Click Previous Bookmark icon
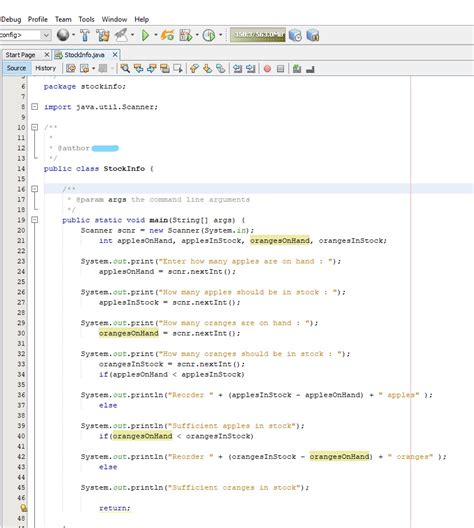The width and height of the screenshot is (474, 528). coord(194,69)
